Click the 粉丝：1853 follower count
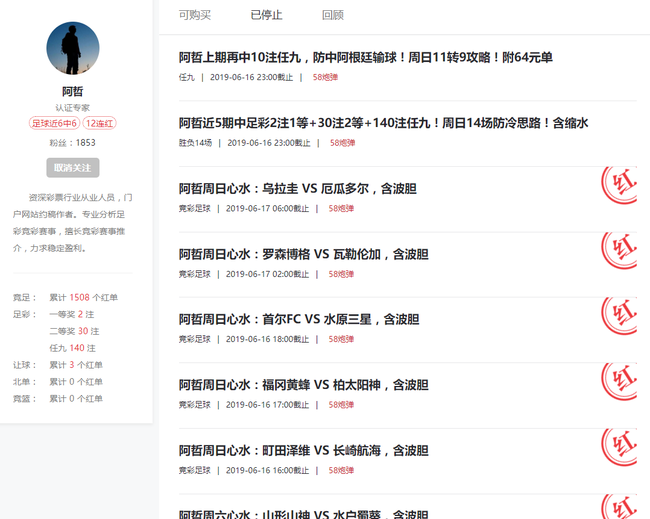Screen dimensions: 650x519 tap(73, 143)
